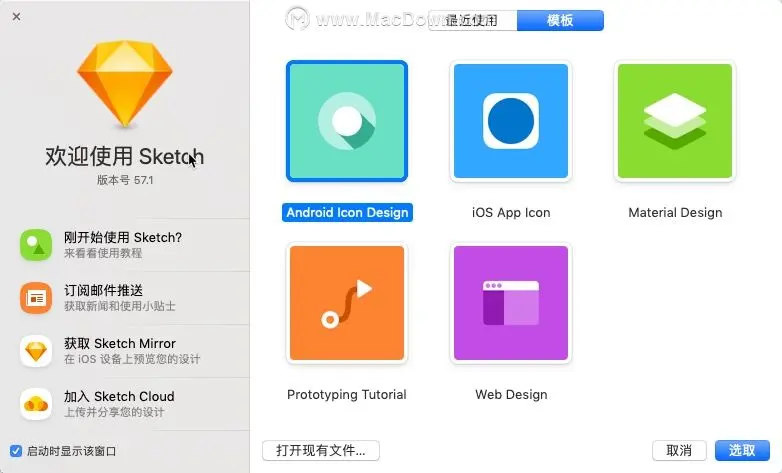Click the Sketch Cloud icon

(36, 404)
